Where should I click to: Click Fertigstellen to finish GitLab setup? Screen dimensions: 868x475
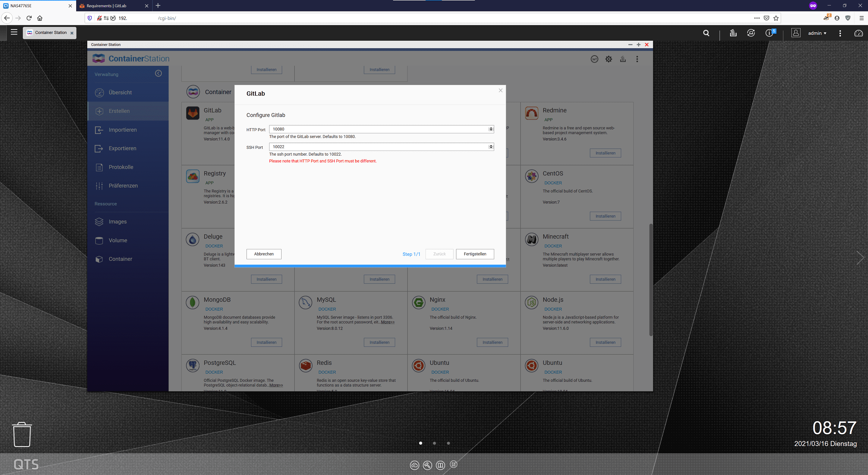click(475, 254)
